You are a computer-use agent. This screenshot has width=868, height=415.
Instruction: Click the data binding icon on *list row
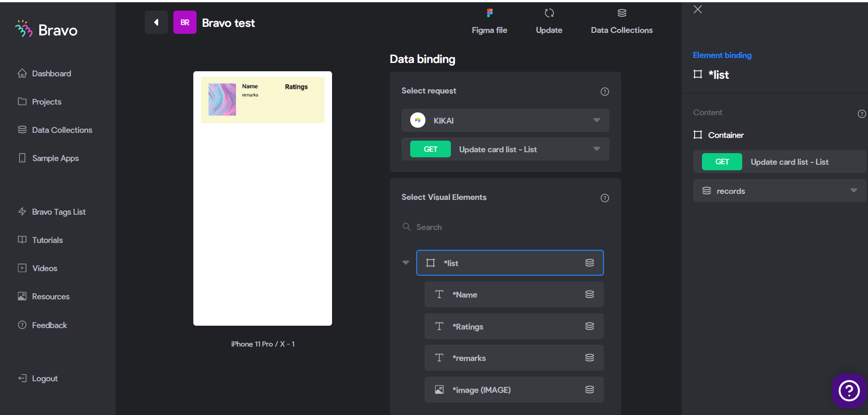[x=590, y=263]
